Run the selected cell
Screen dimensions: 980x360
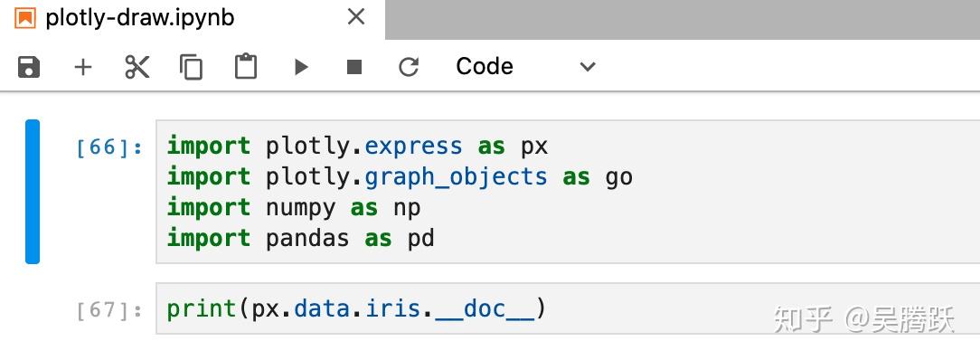tap(301, 67)
